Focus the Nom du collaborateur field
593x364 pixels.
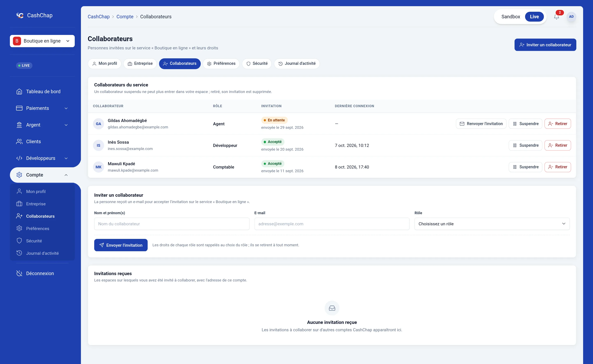(x=172, y=224)
